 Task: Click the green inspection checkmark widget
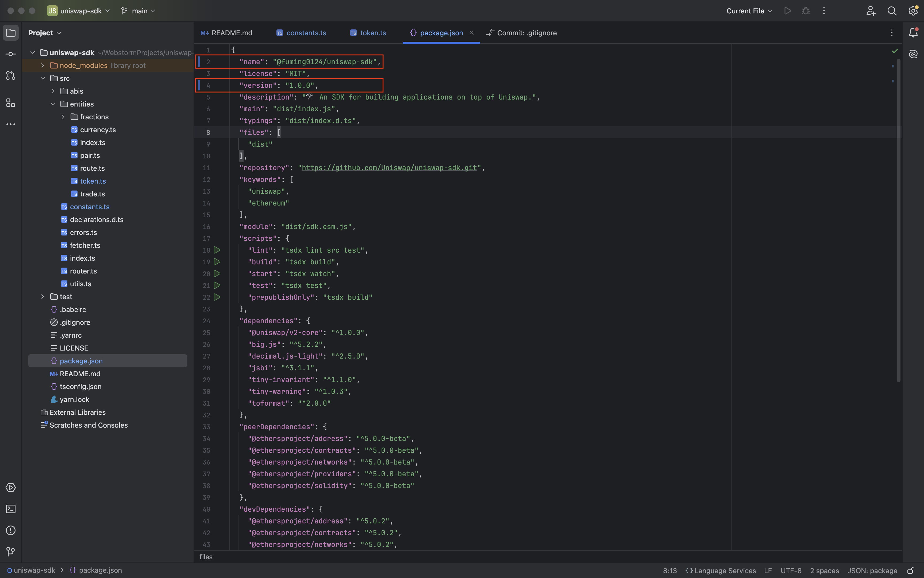(x=895, y=51)
